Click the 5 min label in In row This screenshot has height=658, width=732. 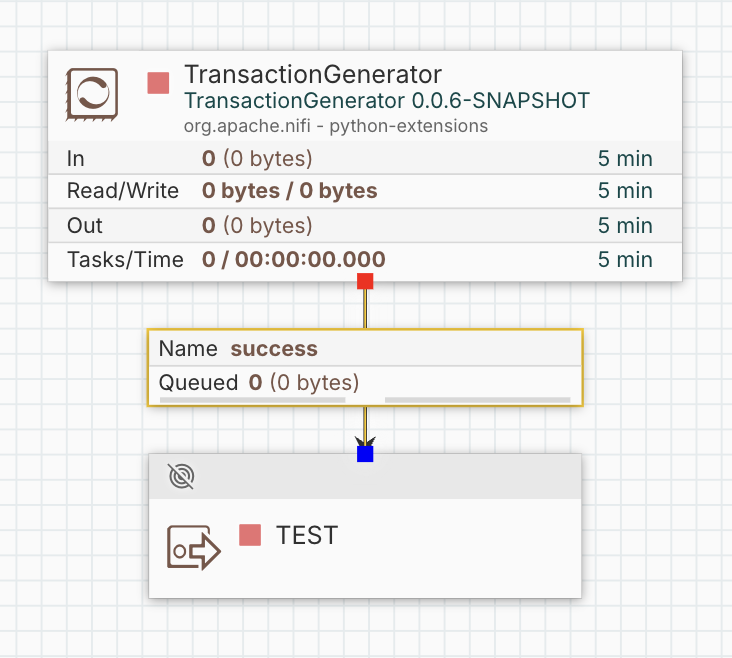(625, 158)
